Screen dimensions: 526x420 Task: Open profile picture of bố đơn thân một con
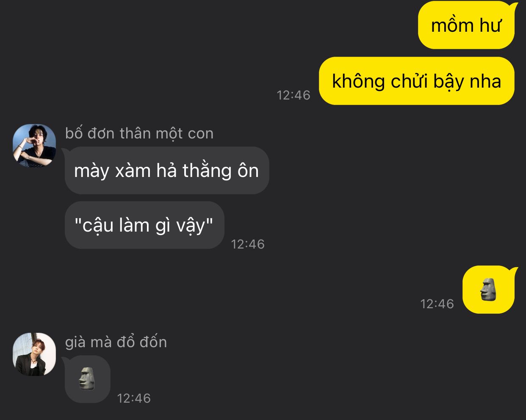click(34, 145)
